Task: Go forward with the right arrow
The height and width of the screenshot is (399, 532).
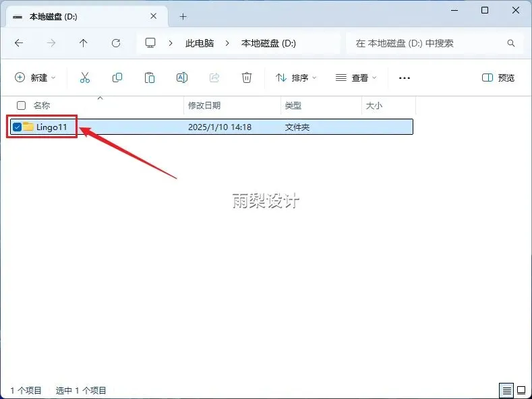Action: coord(51,43)
